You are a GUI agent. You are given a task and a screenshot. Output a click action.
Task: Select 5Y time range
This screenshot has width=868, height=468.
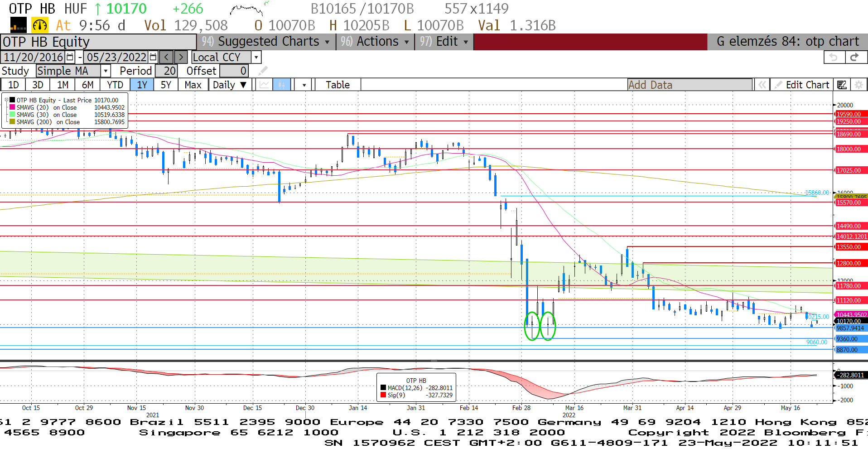point(166,85)
